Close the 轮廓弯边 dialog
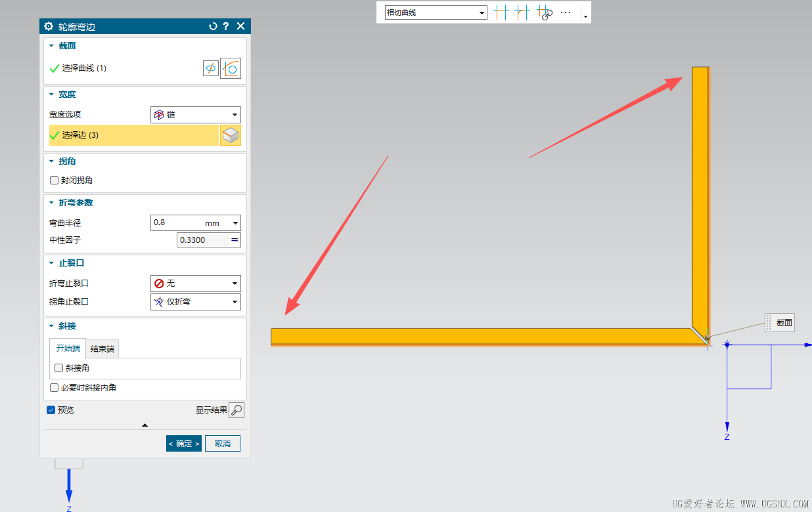The height and width of the screenshot is (512, 812). coord(240,26)
